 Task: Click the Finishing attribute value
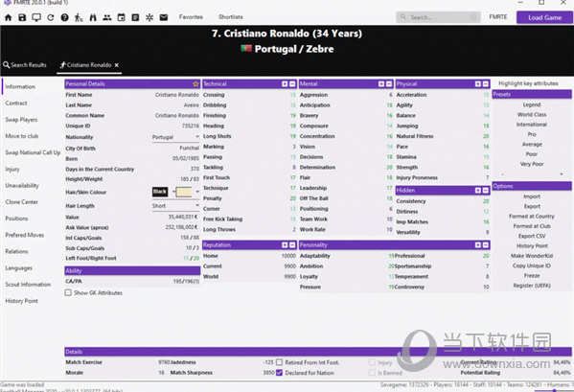coord(293,116)
